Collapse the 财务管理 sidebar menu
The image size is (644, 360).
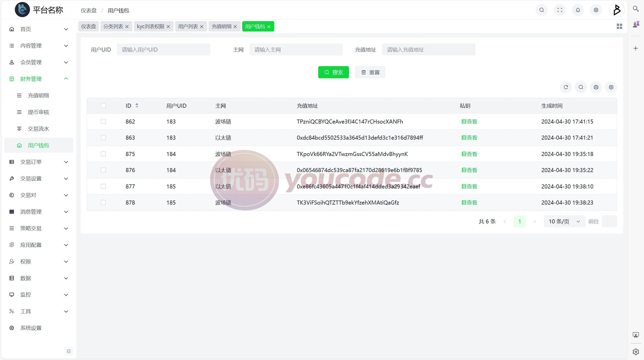click(x=39, y=79)
